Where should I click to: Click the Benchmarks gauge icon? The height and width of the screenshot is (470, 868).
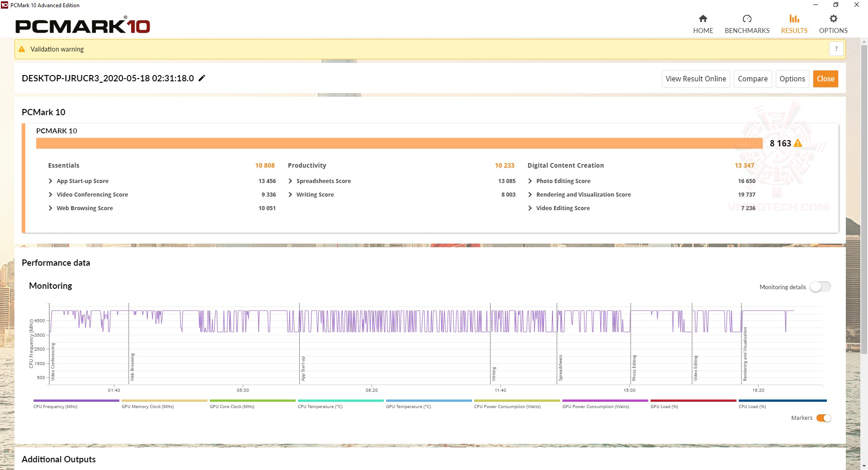pos(747,19)
